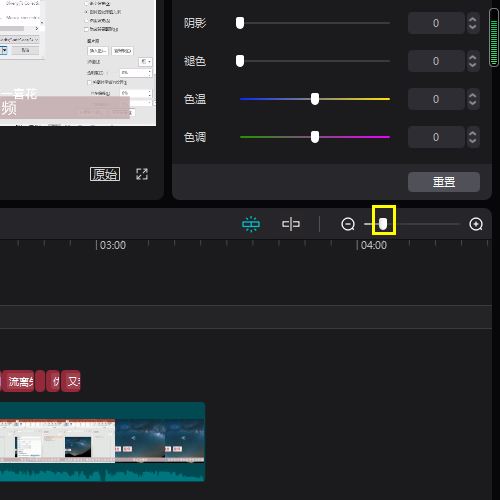Toggle the preview axis split icon
This screenshot has width=500, height=500.
(291, 224)
